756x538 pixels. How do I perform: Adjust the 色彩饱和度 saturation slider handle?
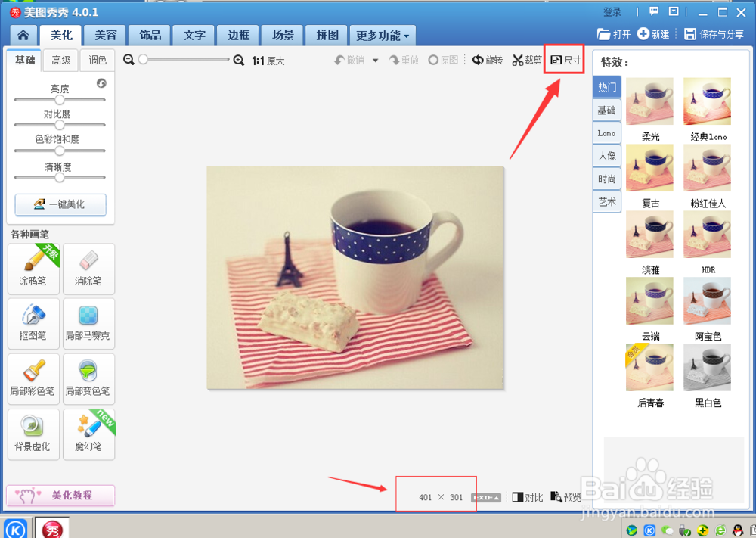click(59, 151)
